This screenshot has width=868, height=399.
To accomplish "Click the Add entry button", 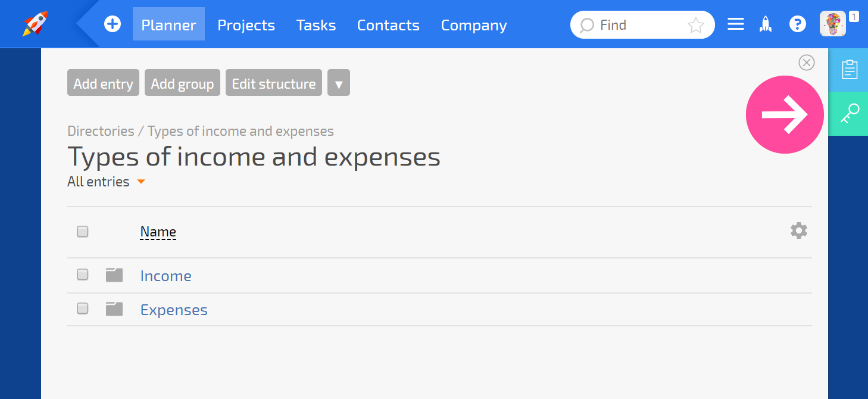I will (x=103, y=83).
